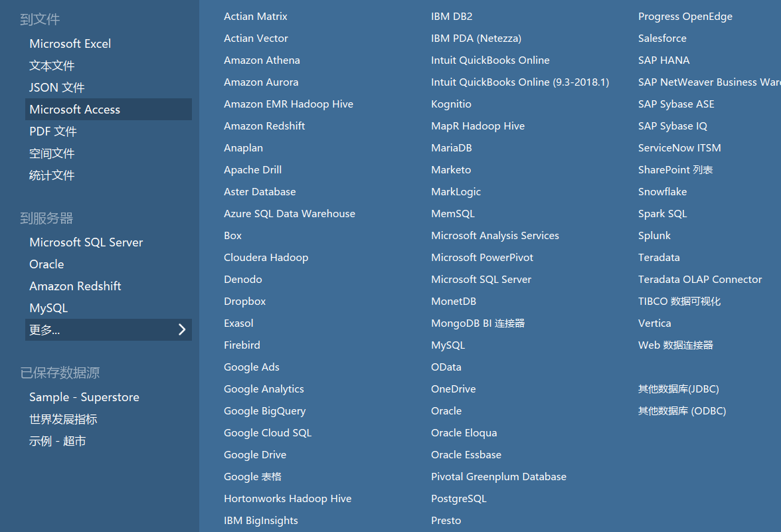Select Progress OpenEdge

[x=685, y=17]
